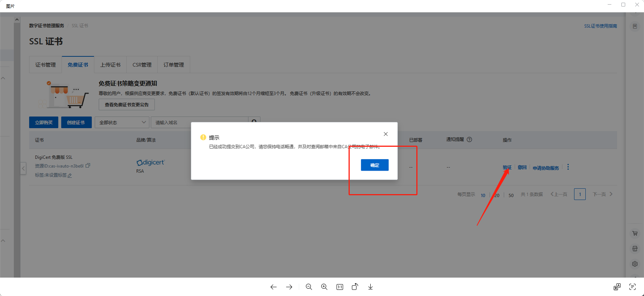This screenshot has width=644, height=296.
Task: Zoom out of the image
Action: [309, 287]
